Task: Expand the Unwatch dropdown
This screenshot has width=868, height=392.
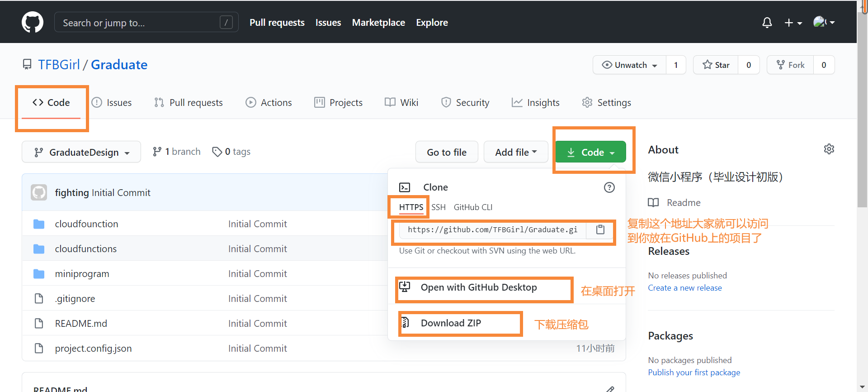Action: [629, 65]
